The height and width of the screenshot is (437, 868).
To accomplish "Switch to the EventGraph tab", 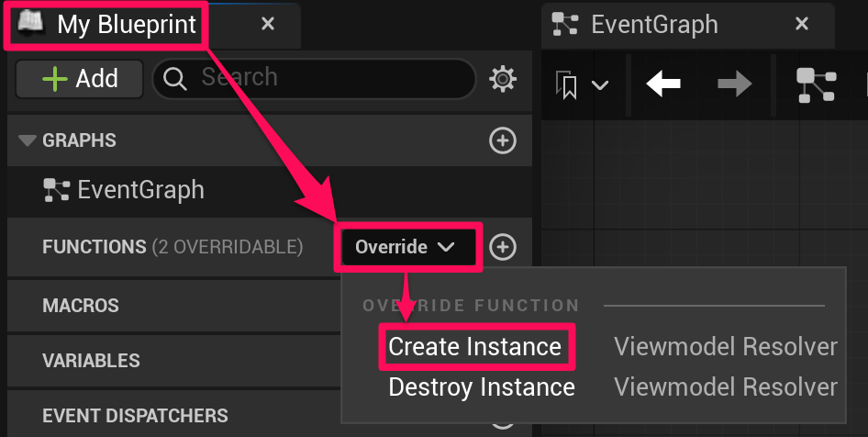I will pyautogui.click(x=654, y=24).
